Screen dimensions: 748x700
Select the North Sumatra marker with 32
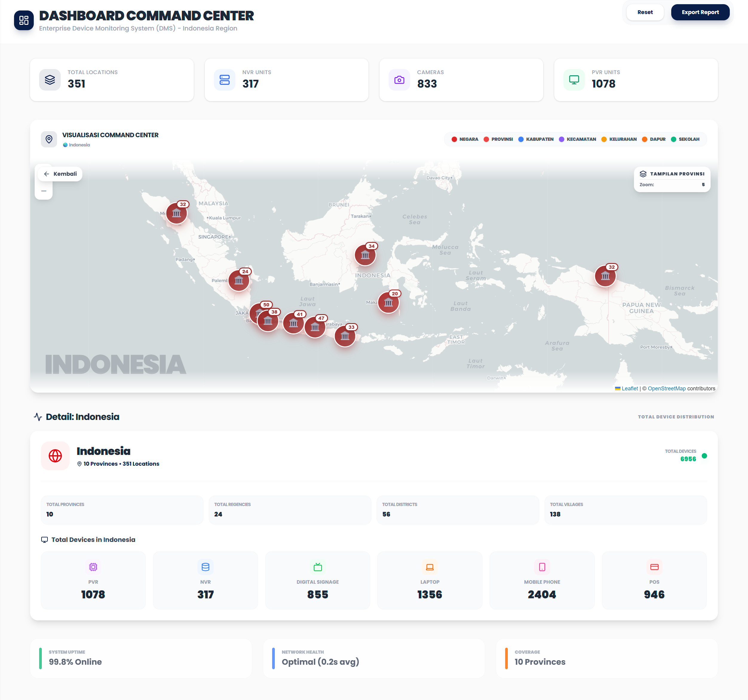tap(177, 213)
